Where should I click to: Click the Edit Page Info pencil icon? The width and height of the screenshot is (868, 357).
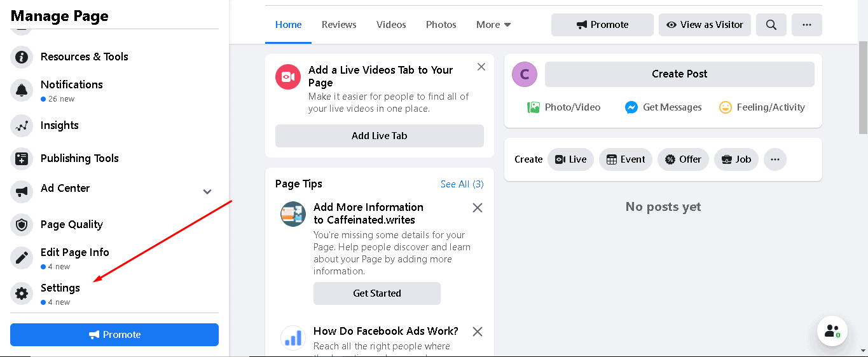[22, 258]
